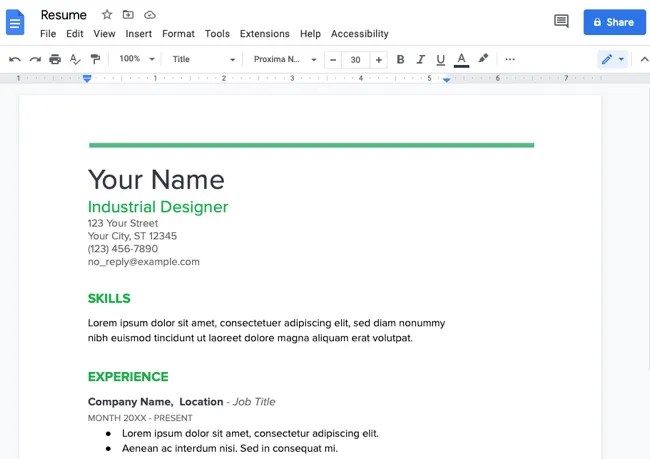The height and width of the screenshot is (459, 650).
Task: Click the document title Resume
Action: point(63,15)
